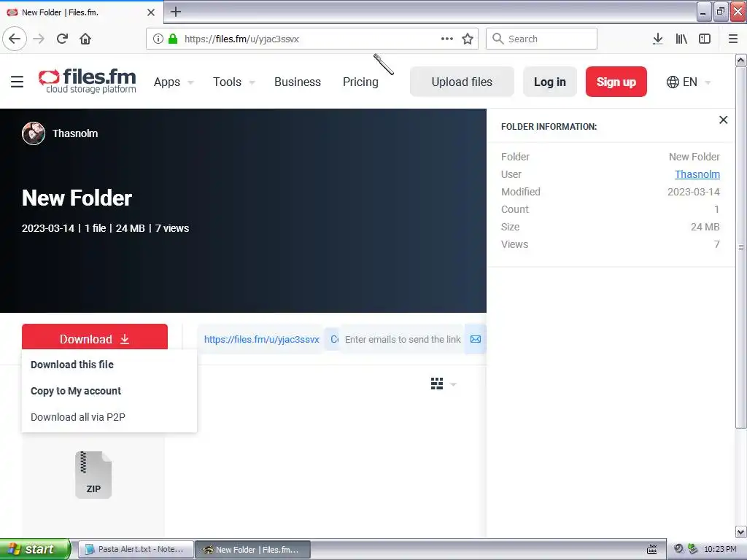Click the Modified date 2023-03-14 value

pyautogui.click(x=693, y=192)
